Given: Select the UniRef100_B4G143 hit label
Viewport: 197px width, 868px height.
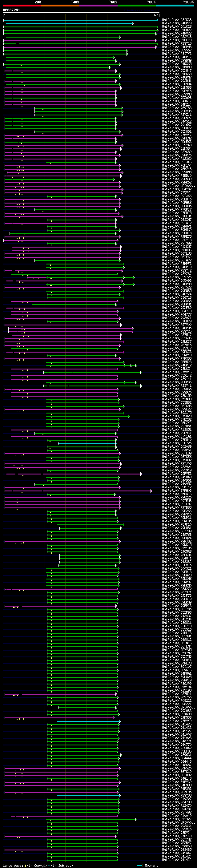Looking at the screenshot, I should point(177,779).
